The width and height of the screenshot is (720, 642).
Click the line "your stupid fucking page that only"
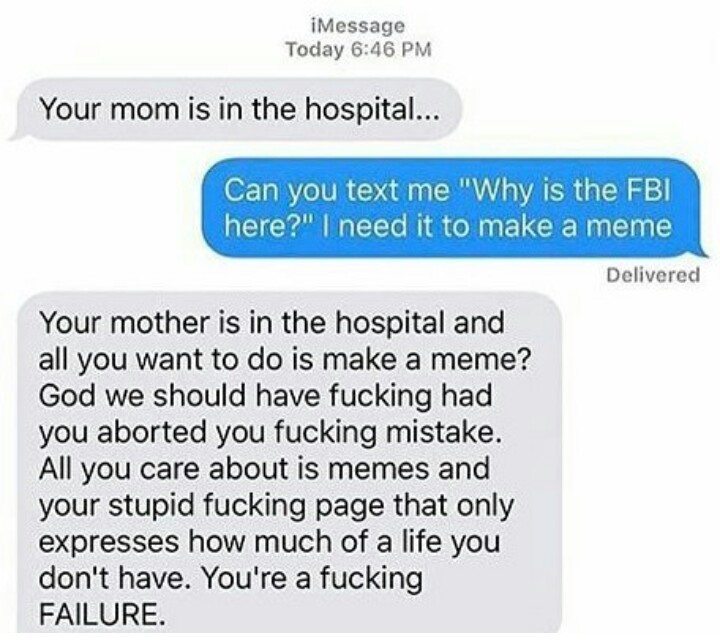(276, 506)
